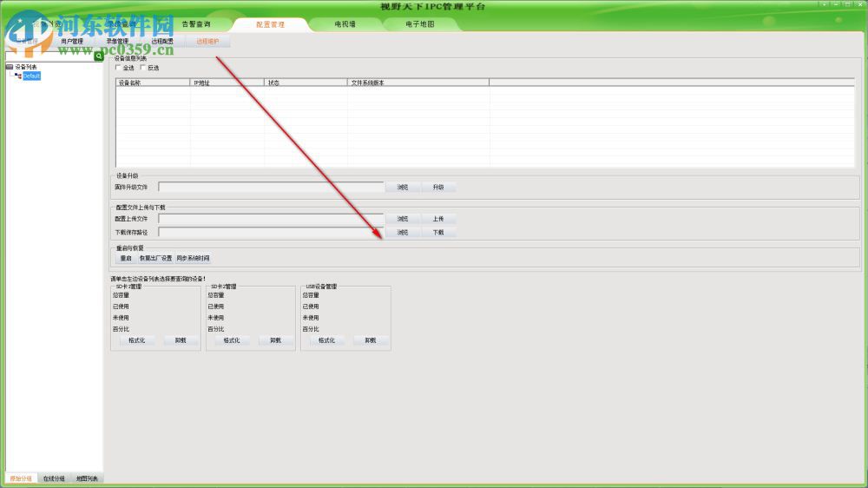Click the 下载 download button
868x488 pixels.
[438, 233]
